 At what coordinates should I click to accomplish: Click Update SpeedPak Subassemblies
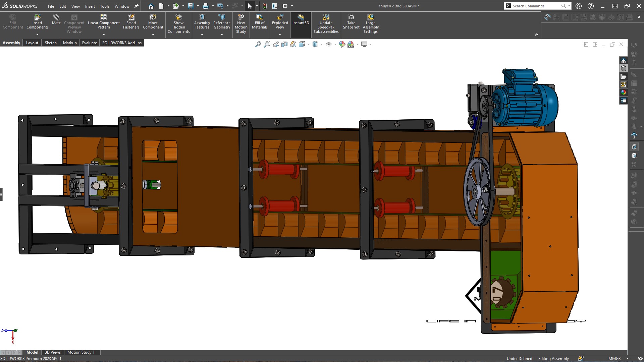click(x=326, y=24)
